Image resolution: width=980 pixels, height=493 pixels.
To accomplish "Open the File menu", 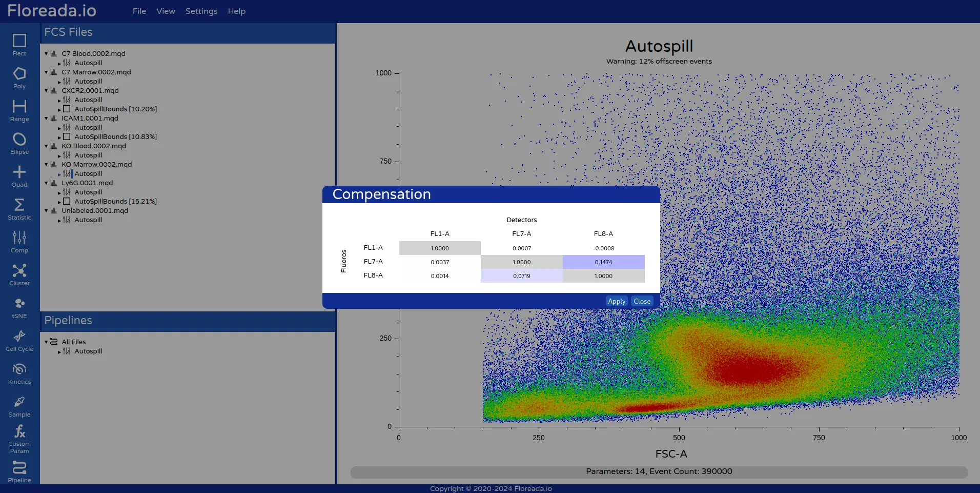I will coord(139,11).
